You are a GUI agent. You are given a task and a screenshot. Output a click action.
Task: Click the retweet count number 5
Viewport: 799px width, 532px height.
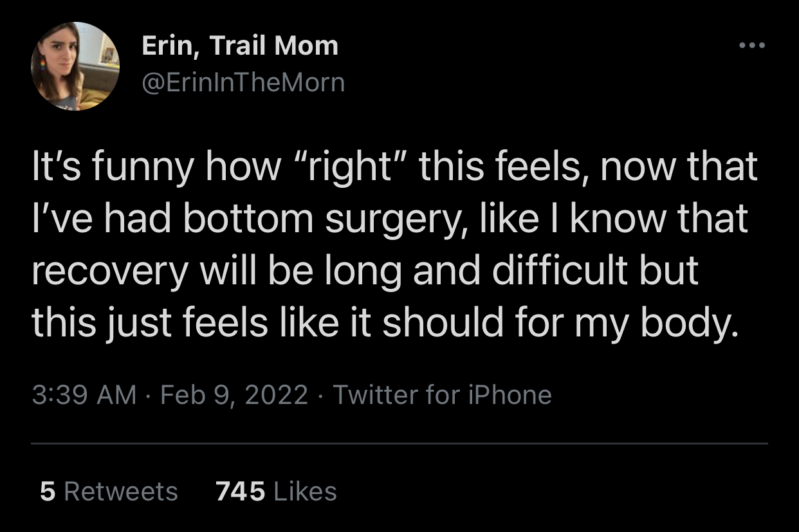coord(48,491)
